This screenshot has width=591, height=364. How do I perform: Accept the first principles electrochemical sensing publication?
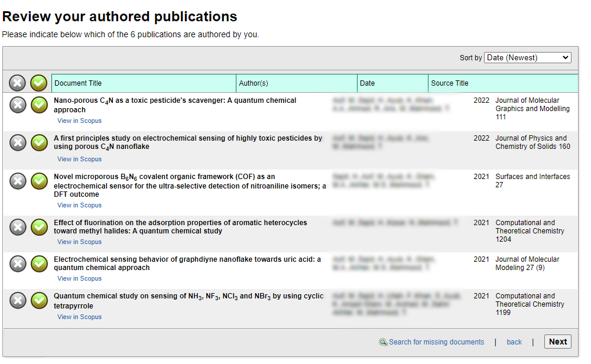[x=39, y=143]
